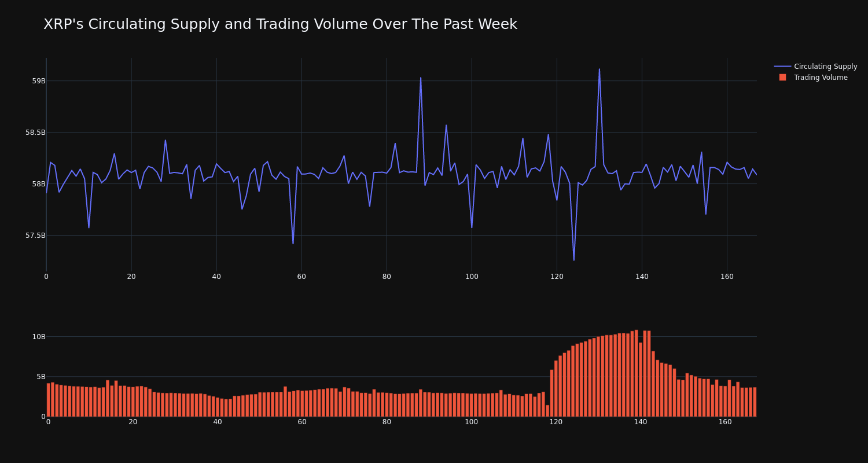Select the 5B label on volume axis

click(41, 377)
